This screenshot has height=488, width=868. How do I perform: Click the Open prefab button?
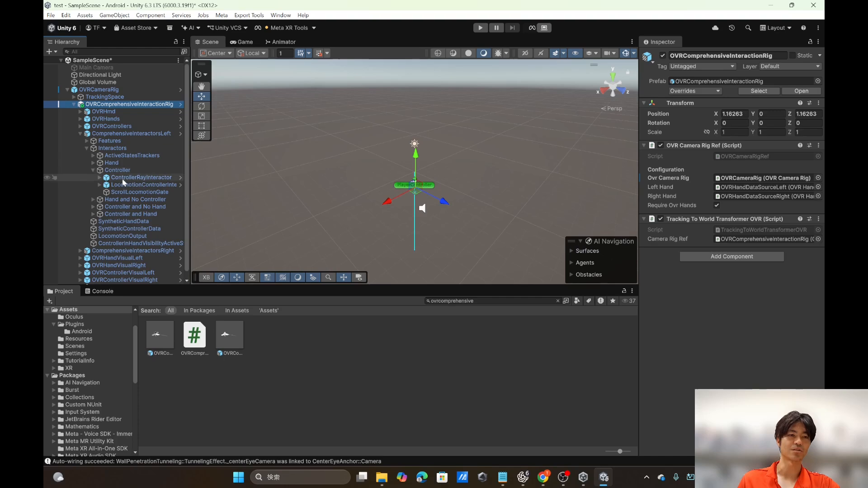[801, 91]
